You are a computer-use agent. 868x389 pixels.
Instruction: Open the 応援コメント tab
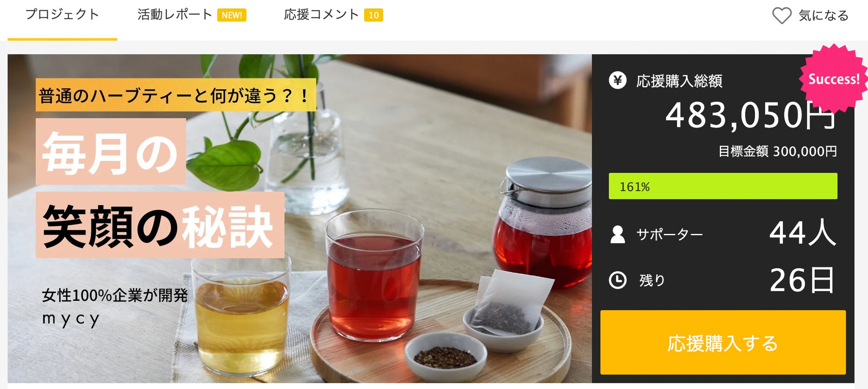[321, 15]
